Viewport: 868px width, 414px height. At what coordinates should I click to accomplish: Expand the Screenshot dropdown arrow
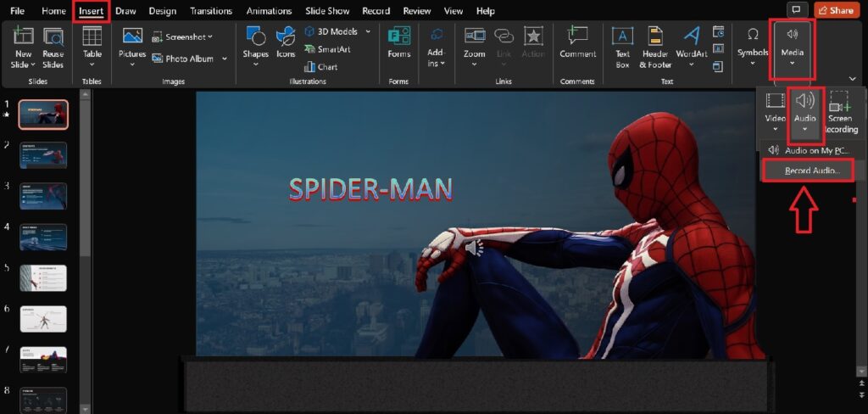(210, 37)
